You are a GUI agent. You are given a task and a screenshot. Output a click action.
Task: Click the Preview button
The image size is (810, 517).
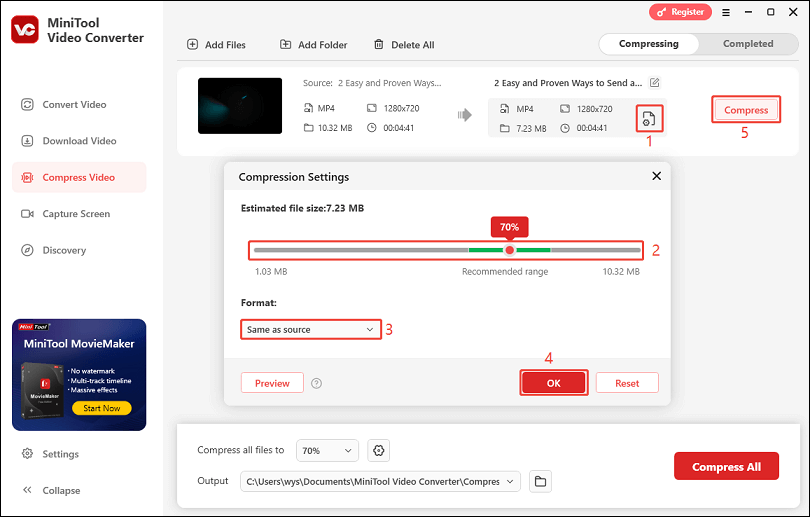pyautogui.click(x=272, y=383)
